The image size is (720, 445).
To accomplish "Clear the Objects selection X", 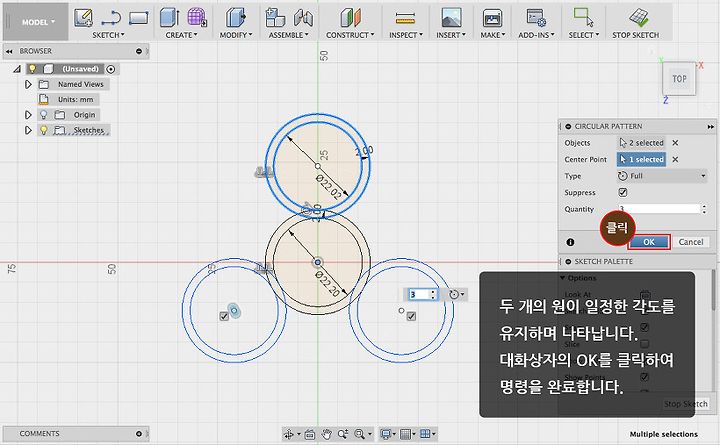I will [x=675, y=143].
